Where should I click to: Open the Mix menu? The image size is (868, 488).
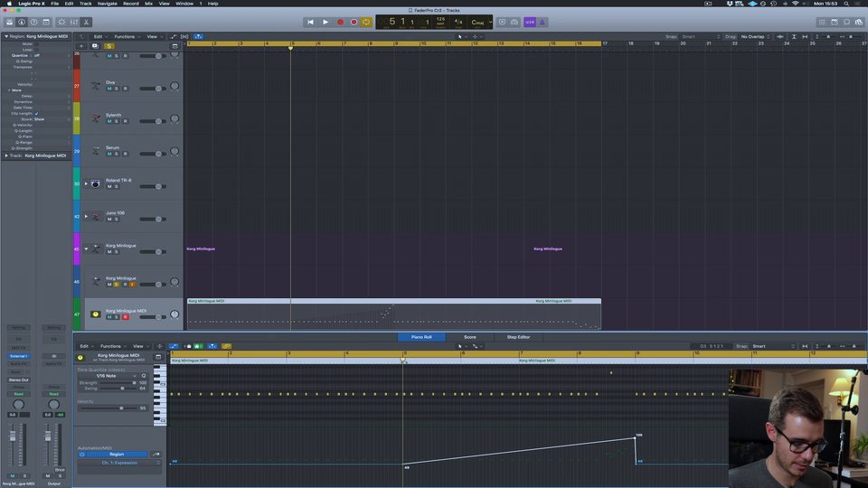(x=148, y=4)
